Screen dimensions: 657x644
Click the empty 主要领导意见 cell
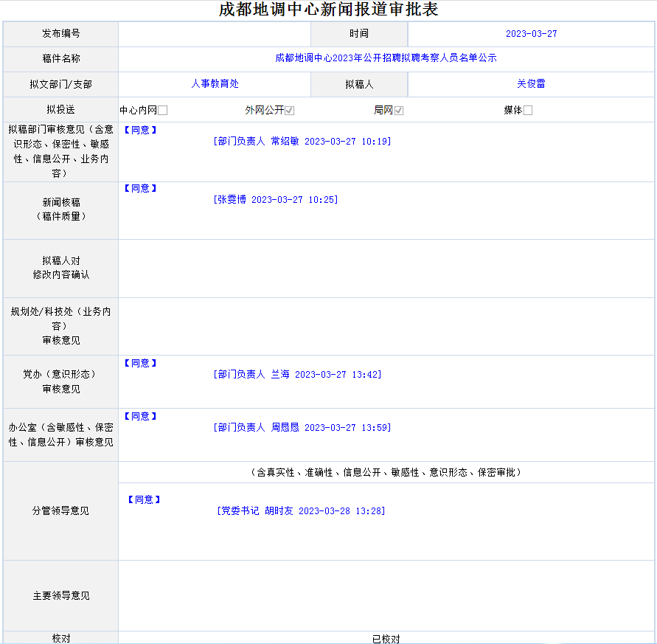tap(386, 595)
